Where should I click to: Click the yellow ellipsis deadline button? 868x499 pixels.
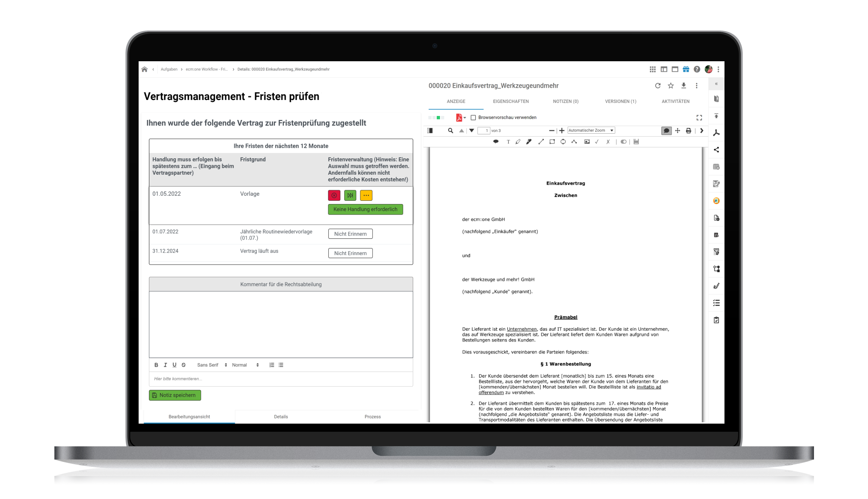pyautogui.click(x=366, y=195)
